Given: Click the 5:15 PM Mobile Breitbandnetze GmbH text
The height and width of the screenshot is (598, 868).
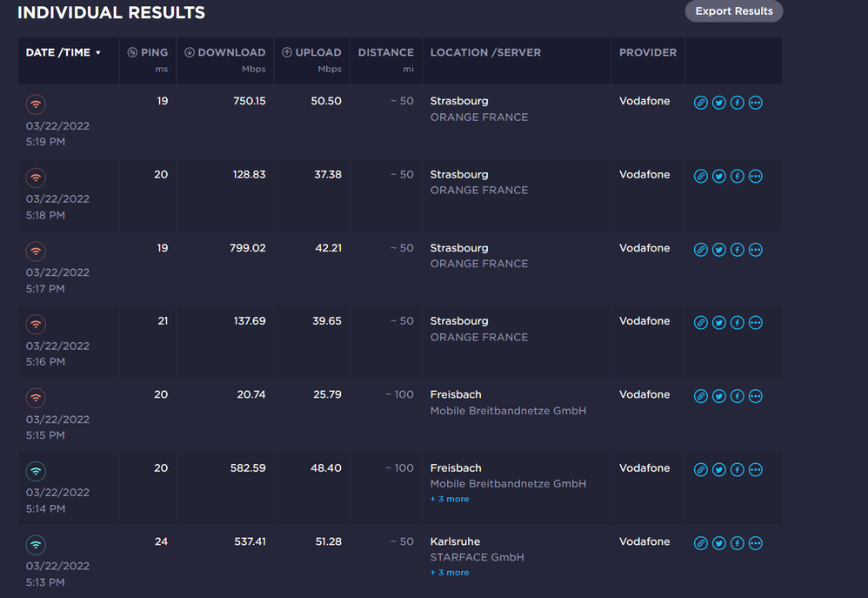Looking at the screenshot, I should (508, 411).
